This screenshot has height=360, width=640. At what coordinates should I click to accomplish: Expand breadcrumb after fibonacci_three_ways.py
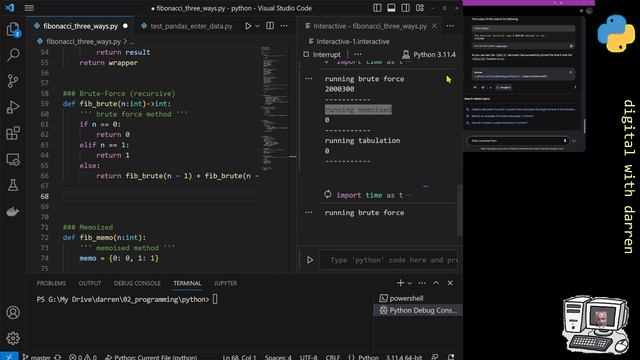[x=131, y=42]
